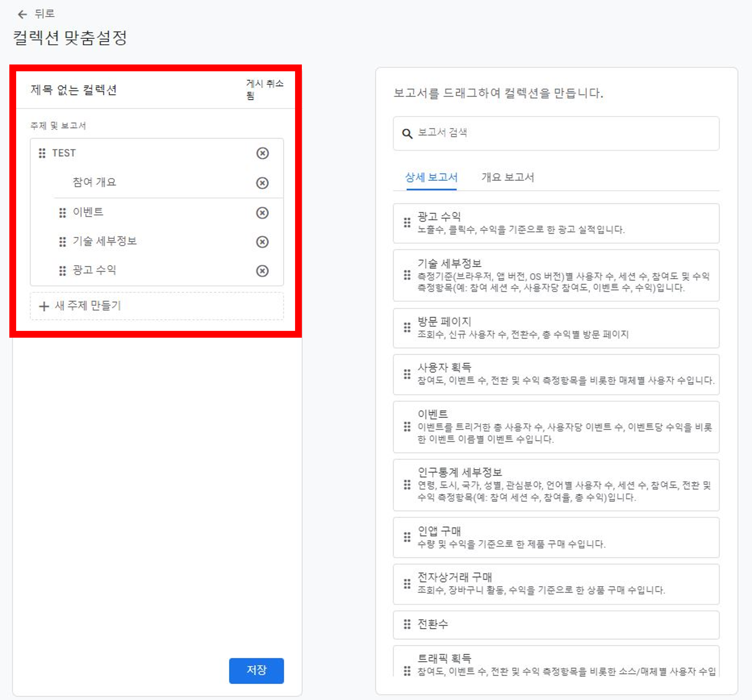Remove the 기술 세부정보 report from the collection

pyautogui.click(x=262, y=242)
